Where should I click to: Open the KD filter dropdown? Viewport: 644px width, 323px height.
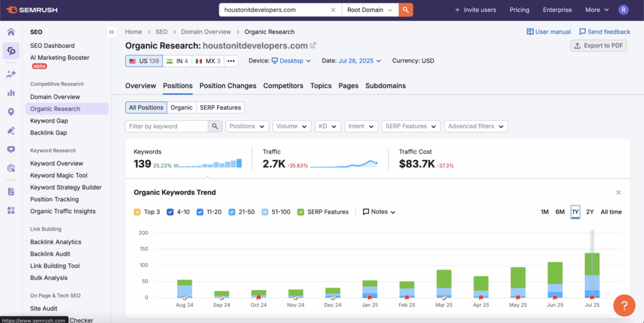[328, 126]
